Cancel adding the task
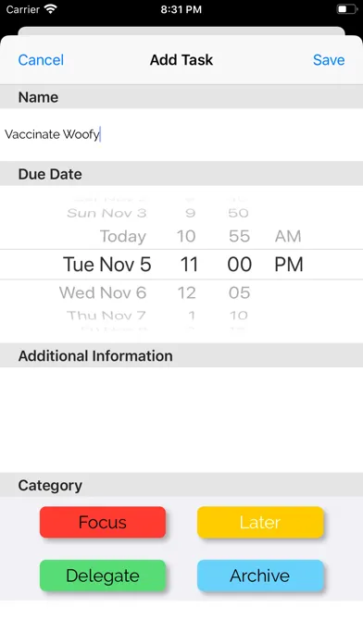 41,60
